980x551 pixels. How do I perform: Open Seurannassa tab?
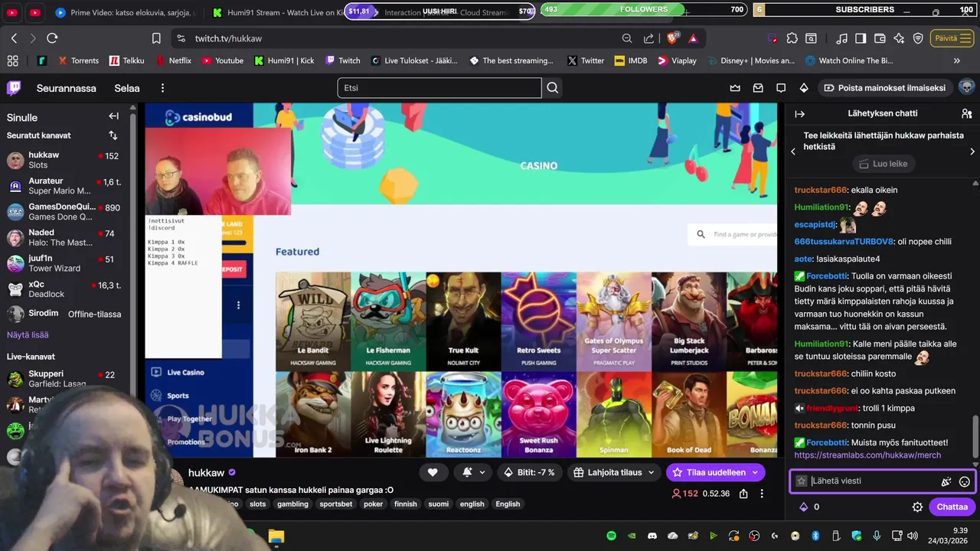(67, 88)
